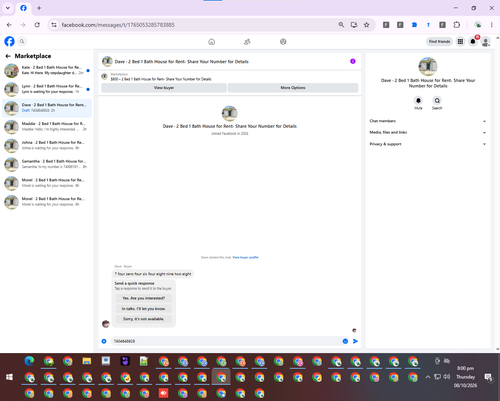This screenshot has height=401, width=500.
Task: Open the Friends icon in top navigation
Action: click(247, 42)
